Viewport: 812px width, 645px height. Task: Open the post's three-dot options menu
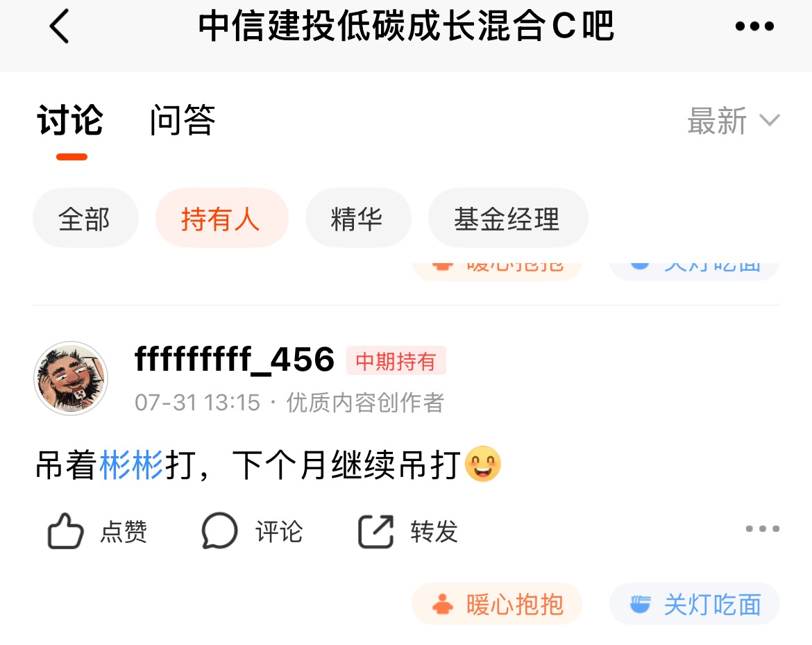coord(762,529)
